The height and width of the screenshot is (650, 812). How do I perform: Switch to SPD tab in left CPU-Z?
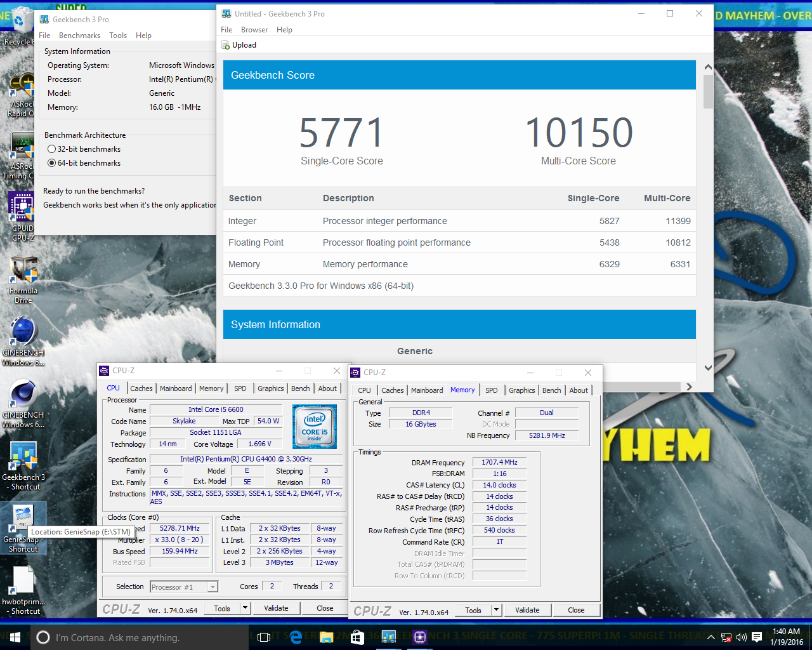(x=240, y=388)
